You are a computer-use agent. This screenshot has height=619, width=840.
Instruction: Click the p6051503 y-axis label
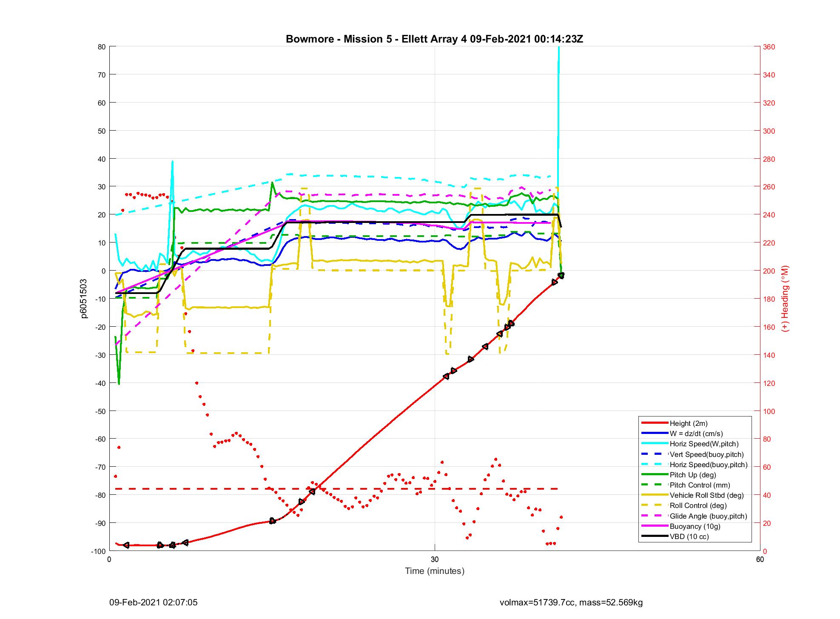[84, 299]
